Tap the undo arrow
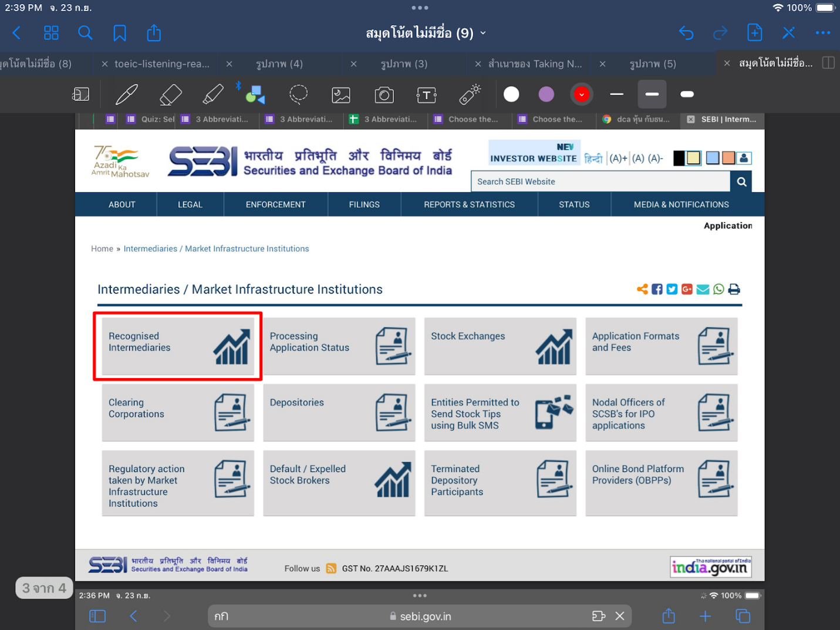The image size is (840, 630). pos(686,33)
